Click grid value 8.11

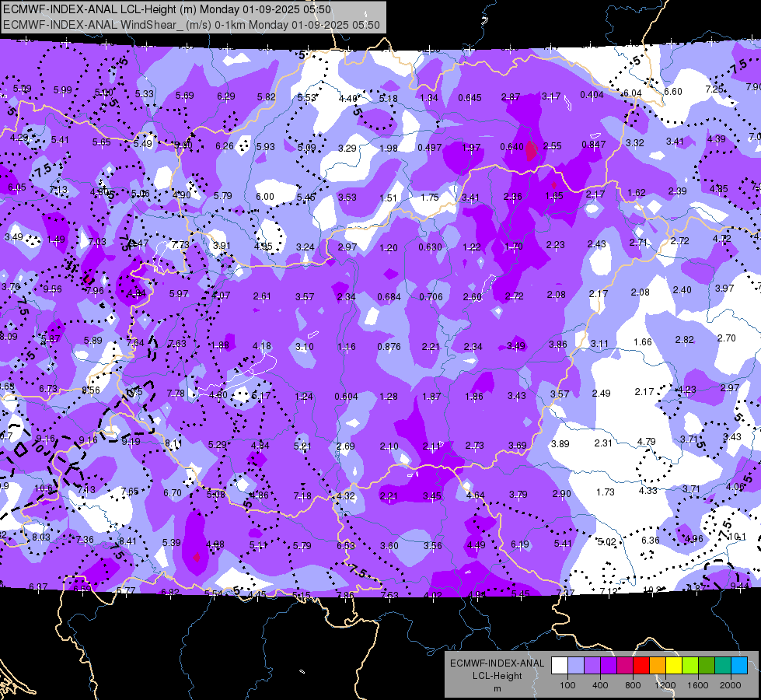174,443
